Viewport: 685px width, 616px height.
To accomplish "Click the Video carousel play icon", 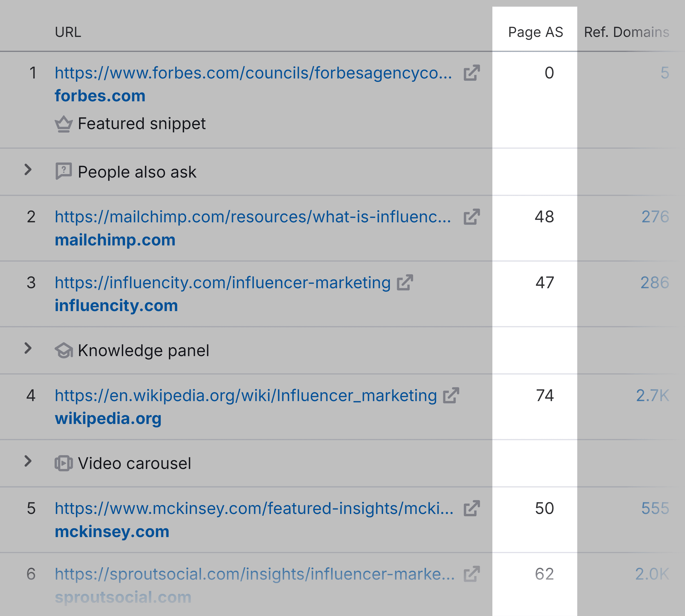I will 64,463.
